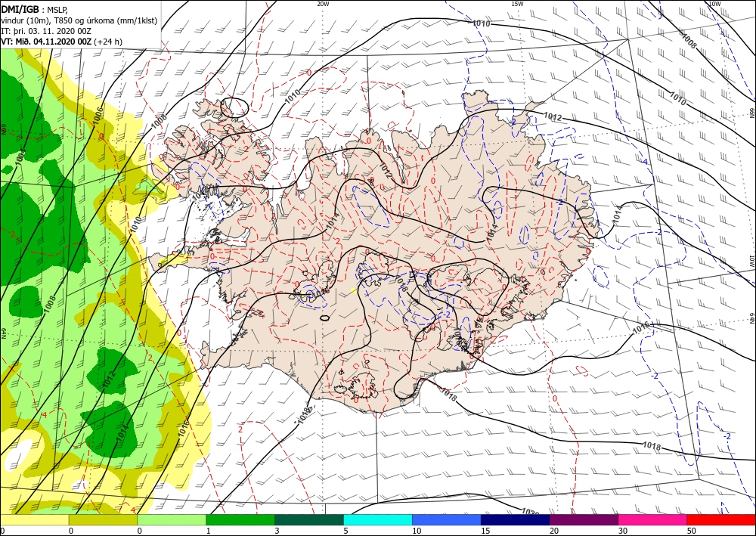Click the legend scale value "50"
The width and height of the screenshot is (756, 536).
[x=690, y=531]
